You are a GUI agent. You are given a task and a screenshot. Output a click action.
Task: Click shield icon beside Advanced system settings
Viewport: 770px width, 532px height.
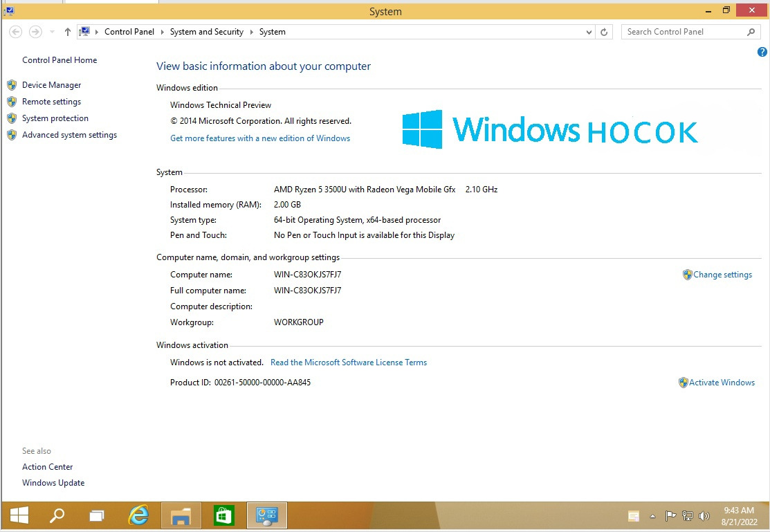click(x=12, y=135)
